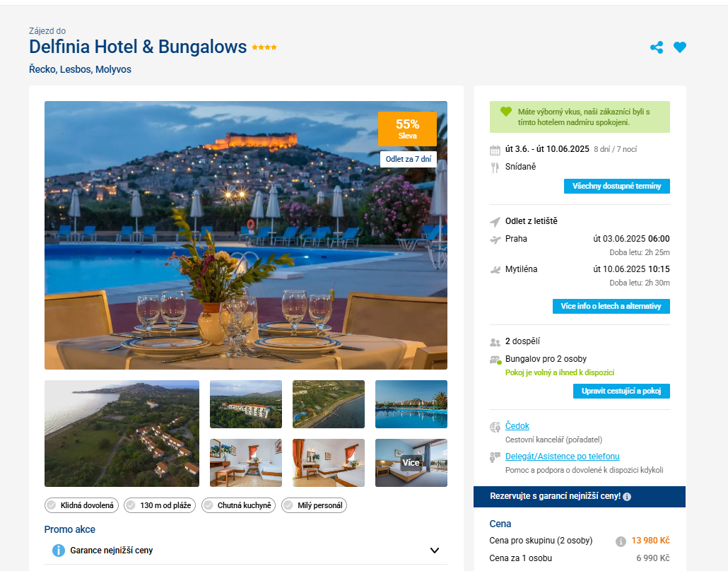Select the 130 m od pláže tag
Screen dimensions: 728x571
click(x=160, y=505)
